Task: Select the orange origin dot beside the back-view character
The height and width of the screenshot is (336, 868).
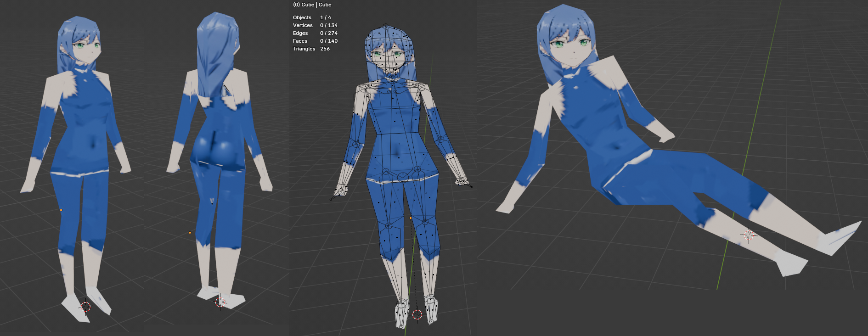Action: click(x=190, y=233)
